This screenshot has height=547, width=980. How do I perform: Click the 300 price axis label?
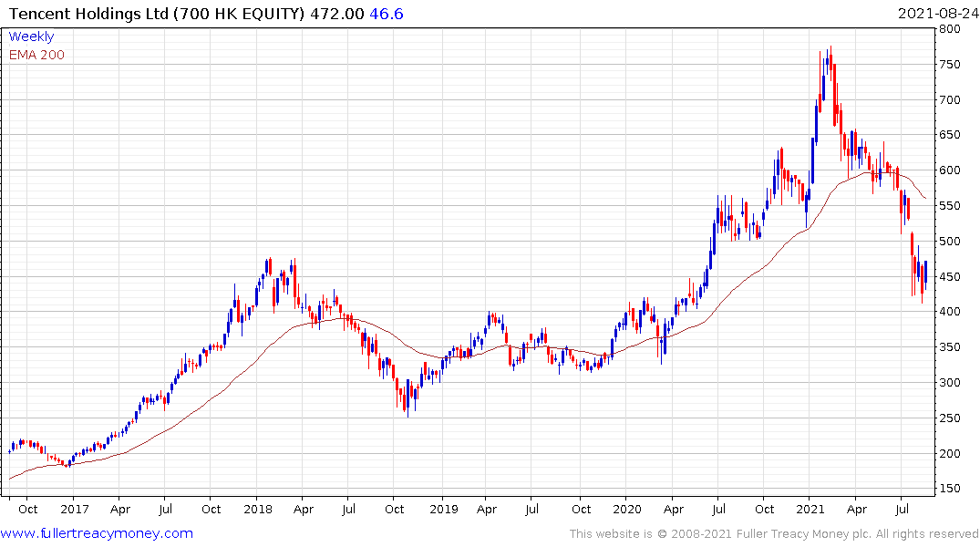[949, 383]
